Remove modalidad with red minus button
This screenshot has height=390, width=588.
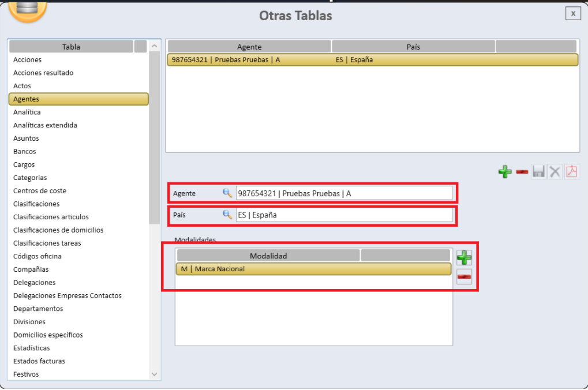point(464,277)
